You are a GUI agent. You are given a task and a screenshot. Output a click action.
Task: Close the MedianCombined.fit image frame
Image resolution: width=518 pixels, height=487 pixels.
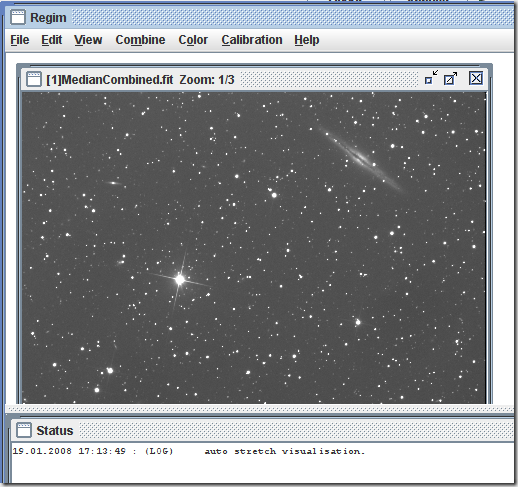[x=476, y=78]
